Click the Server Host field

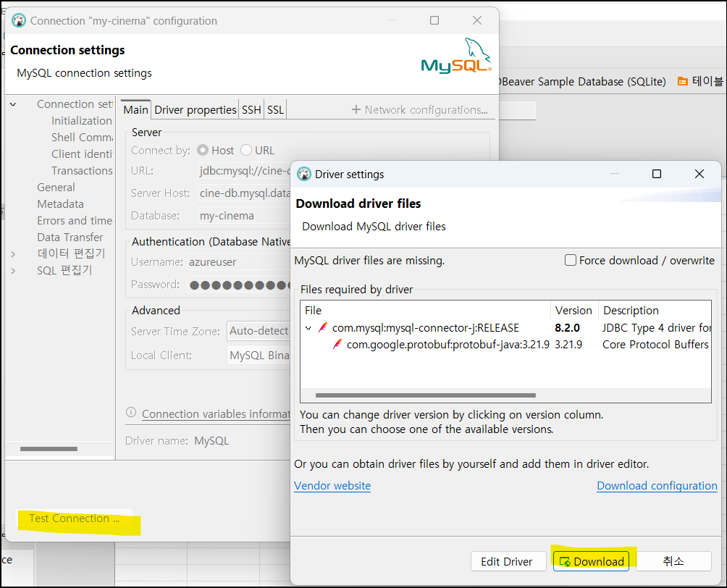[x=244, y=193]
